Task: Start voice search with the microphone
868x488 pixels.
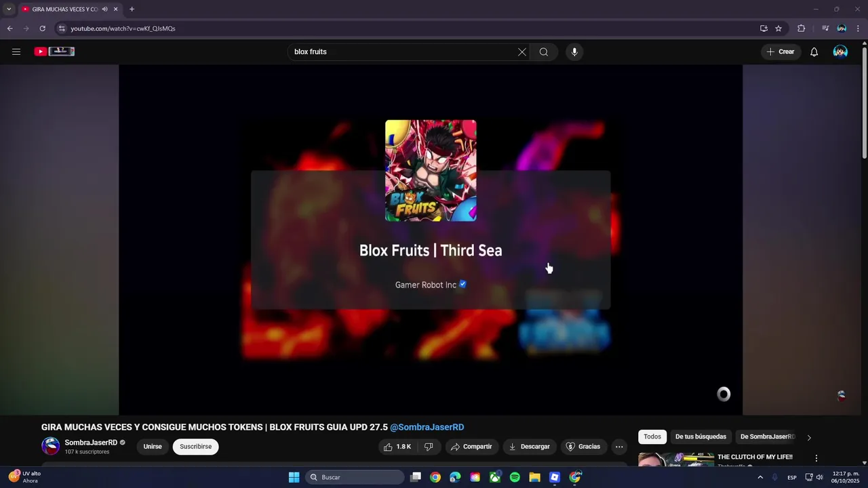Action: point(574,52)
